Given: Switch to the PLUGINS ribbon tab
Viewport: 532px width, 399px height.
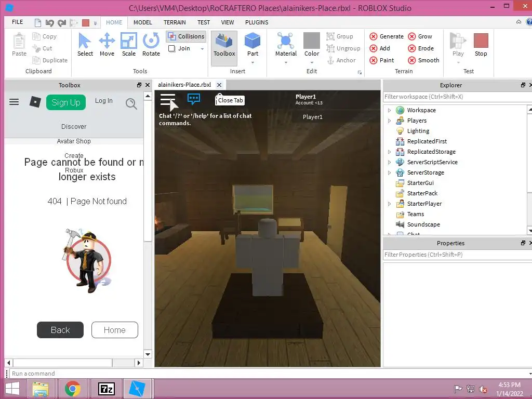Looking at the screenshot, I should click(257, 22).
